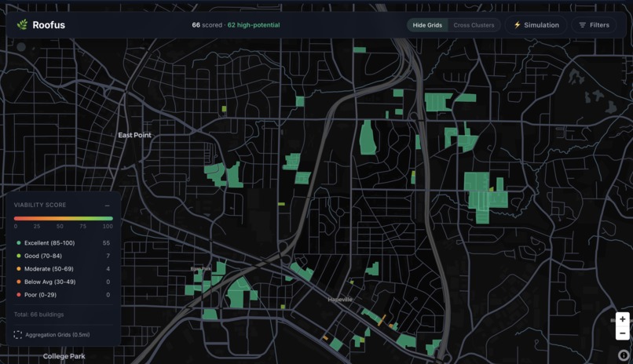Click the College Park map label

point(64,356)
